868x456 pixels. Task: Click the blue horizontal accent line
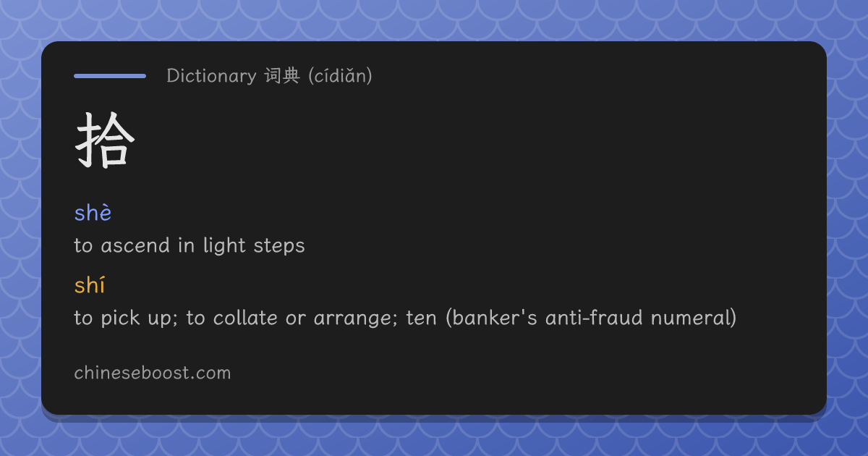110,75
